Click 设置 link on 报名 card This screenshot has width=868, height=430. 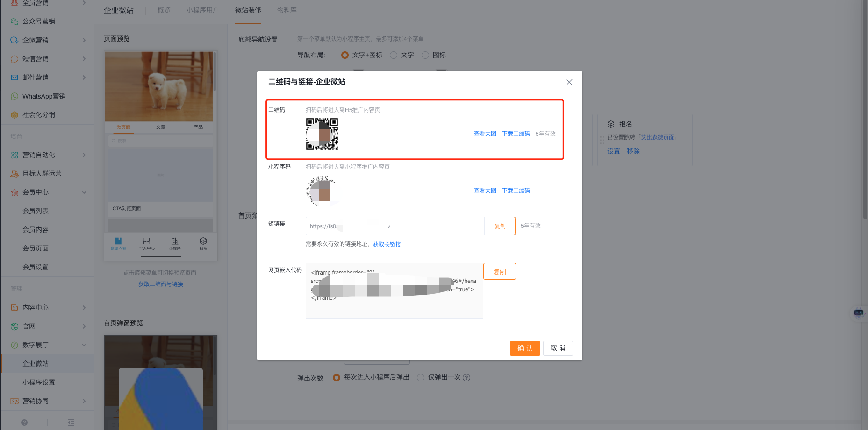point(614,151)
